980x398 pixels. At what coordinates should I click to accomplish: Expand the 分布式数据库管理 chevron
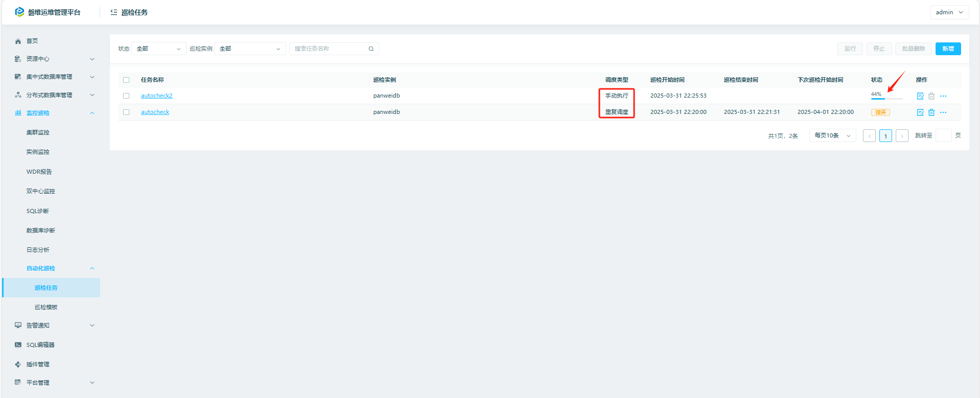92,95
